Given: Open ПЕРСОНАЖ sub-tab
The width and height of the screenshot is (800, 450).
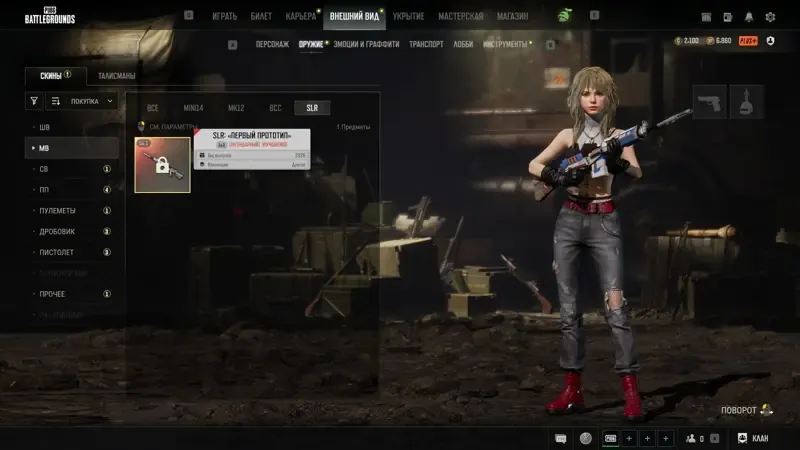Looking at the screenshot, I should [x=272, y=44].
